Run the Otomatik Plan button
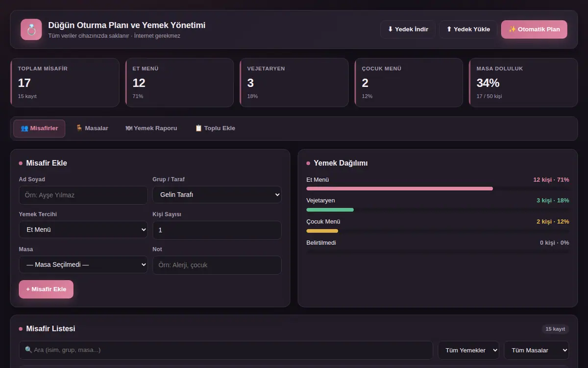This screenshot has width=588, height=368. (534, 29)
